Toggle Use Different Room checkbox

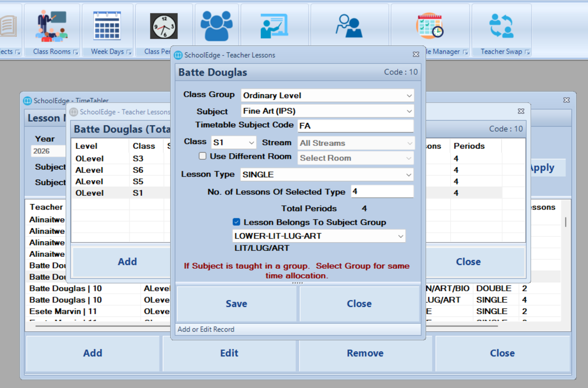click(x=203, y=156)
